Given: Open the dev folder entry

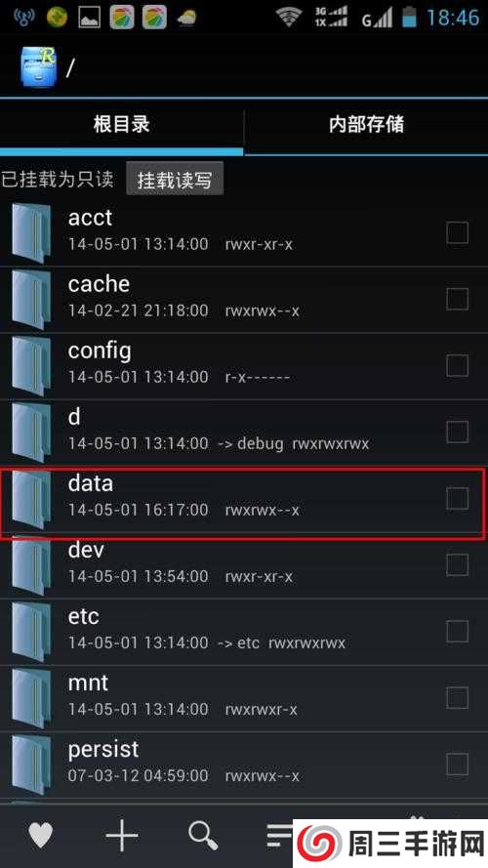Looking at the screenshot, I should point(244,565).
